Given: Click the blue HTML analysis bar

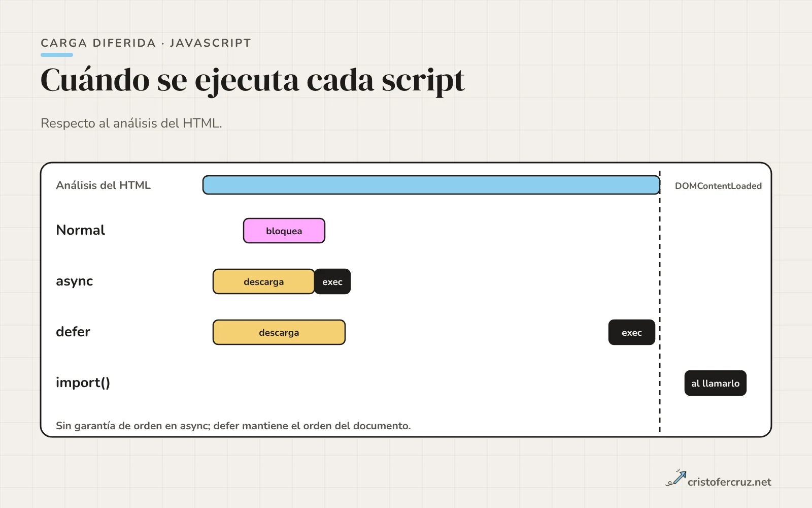Looking at the screenshot, I should click(x=431, y=185).
